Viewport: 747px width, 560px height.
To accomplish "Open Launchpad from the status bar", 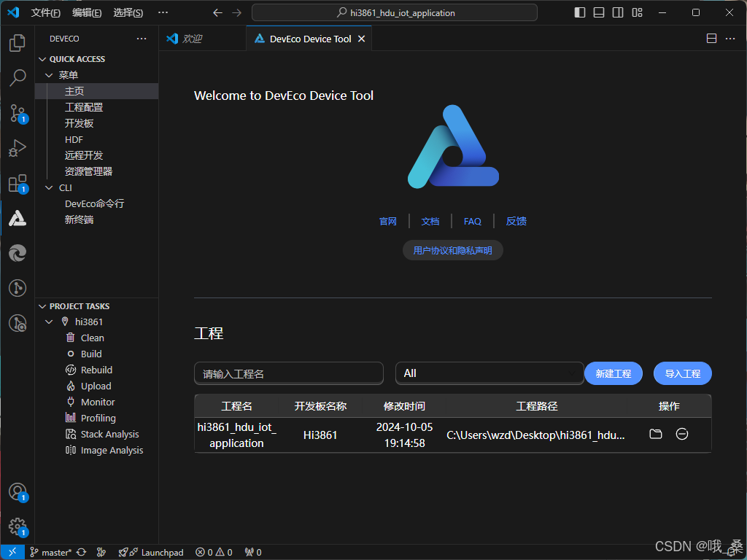I will coord(151,552).
